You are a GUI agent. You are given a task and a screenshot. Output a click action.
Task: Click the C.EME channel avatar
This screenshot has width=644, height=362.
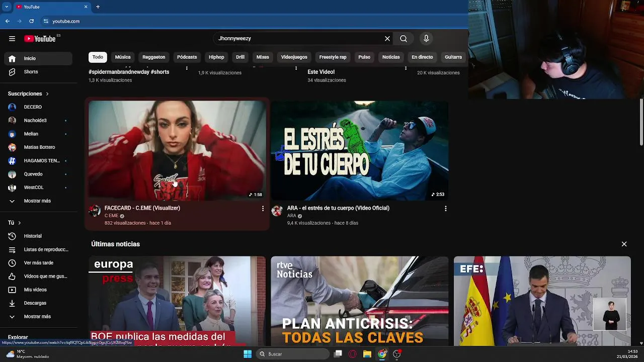click(95, 211)
